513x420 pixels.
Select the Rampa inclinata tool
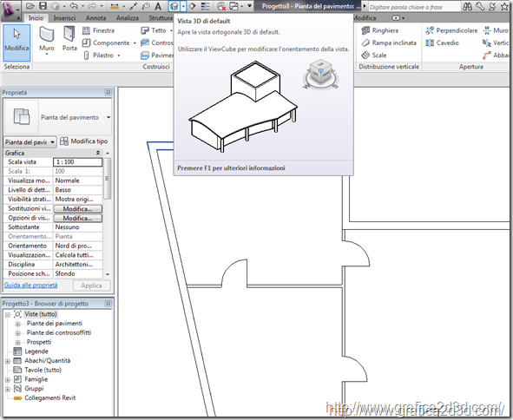[389, 43]
